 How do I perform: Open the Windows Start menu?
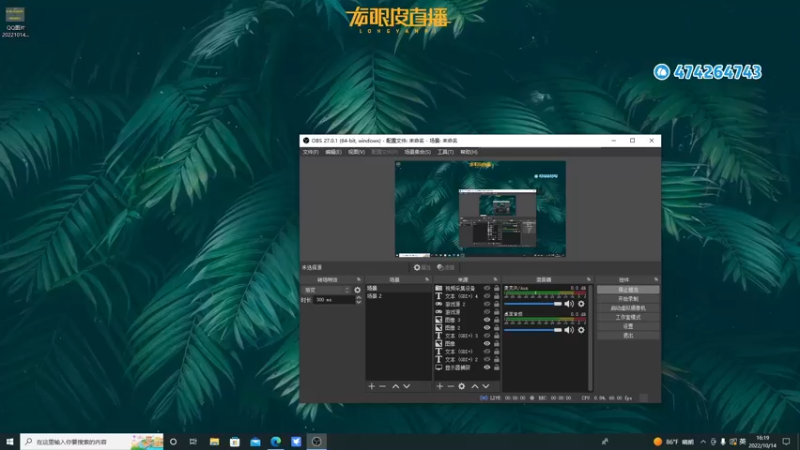click(x=10, y=442)
